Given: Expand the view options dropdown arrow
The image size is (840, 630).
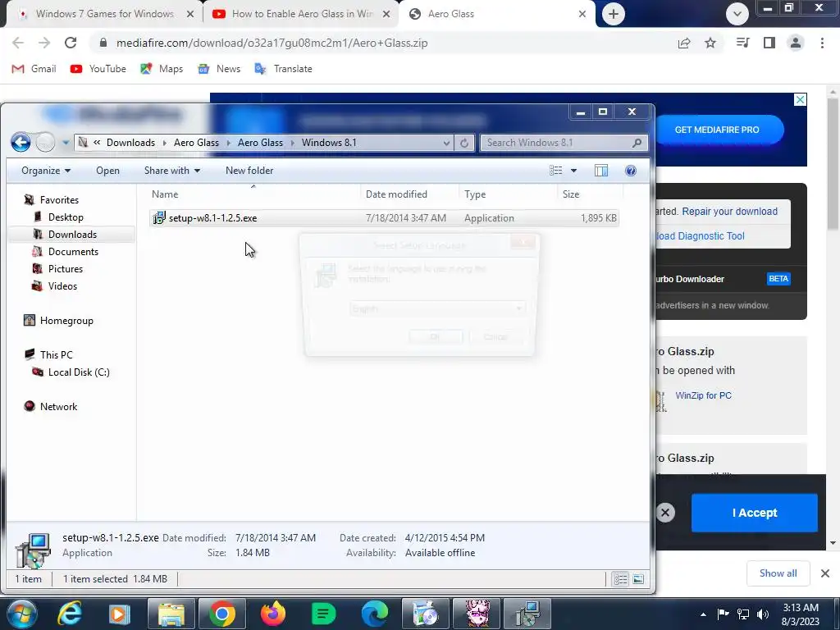Looking at the screenshot, I should pos(573,171).
